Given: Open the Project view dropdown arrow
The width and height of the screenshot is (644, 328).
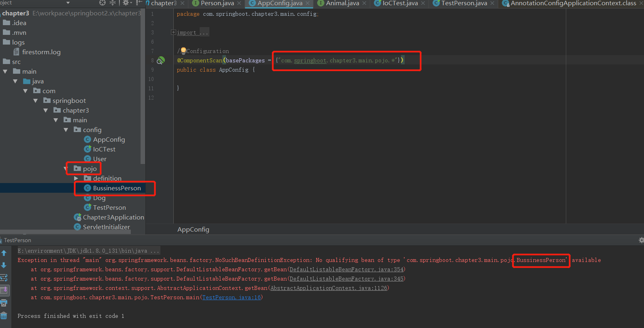Looking at the screenshot, I should click(68, 3).
